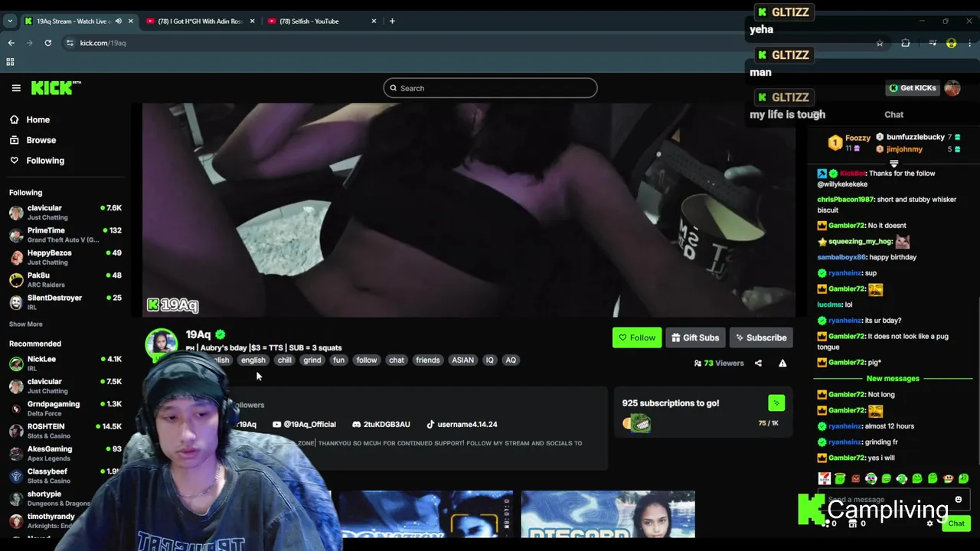Insert the monkey face emote

pyautogui.click(x=948, y=479)
